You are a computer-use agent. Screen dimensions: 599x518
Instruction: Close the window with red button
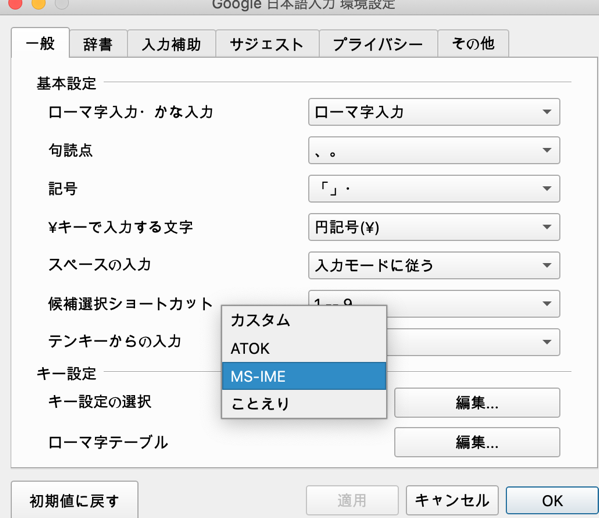click(x=15, y=3)
